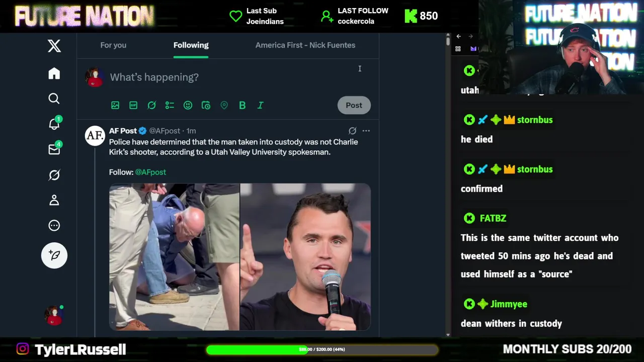
Task: Open AF Post tweet more options menu
Action: pos(366,131)
